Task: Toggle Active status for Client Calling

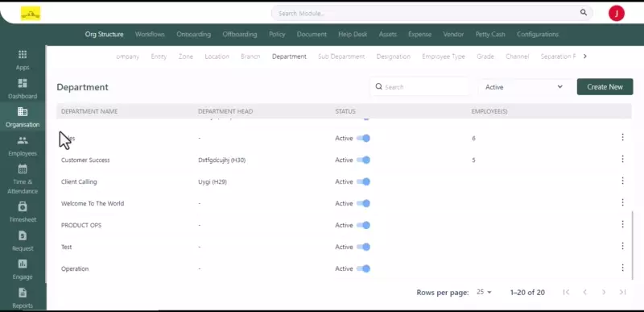Action: click(364, 181)
